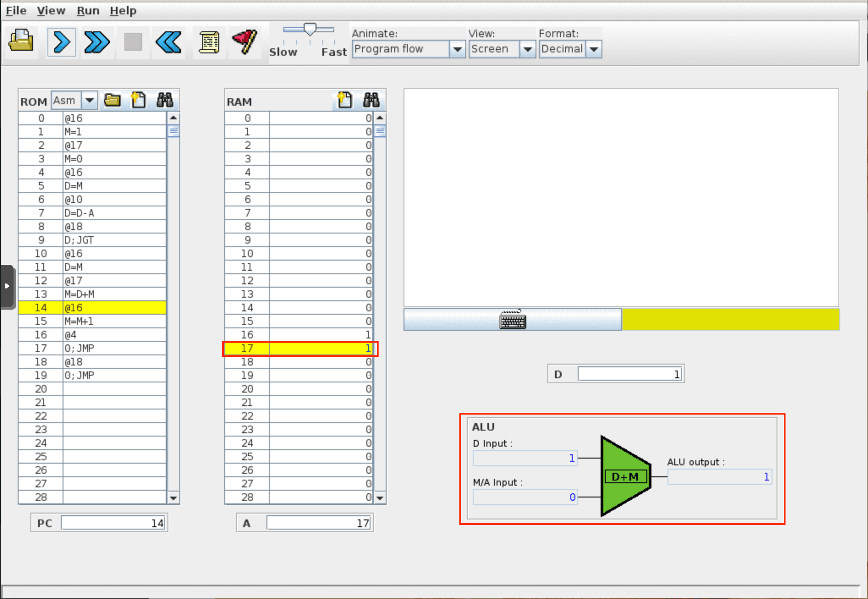Click ROM scrollbar down arrow

click(x=173, y=498)
